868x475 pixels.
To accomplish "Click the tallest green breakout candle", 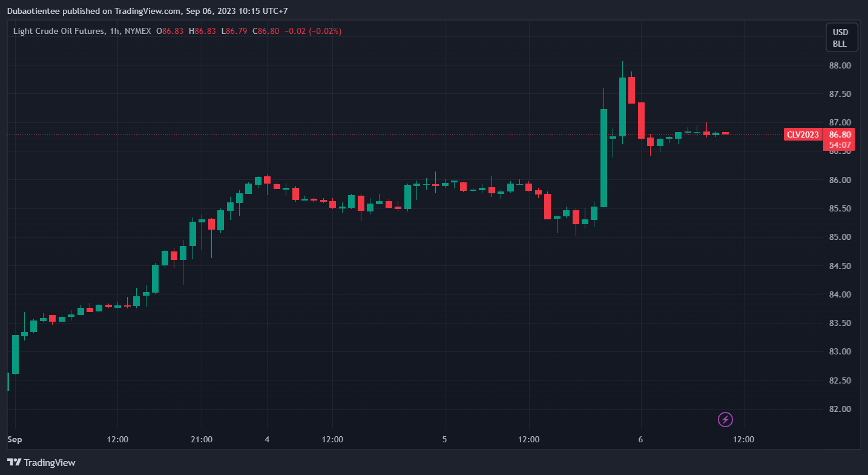I will coord(603,158).
